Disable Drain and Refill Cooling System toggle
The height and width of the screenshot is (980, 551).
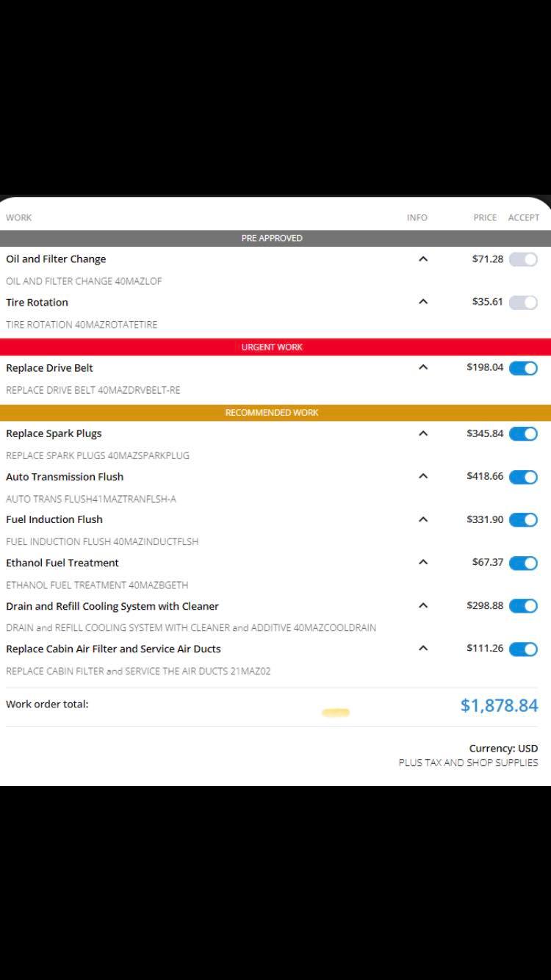click(x=523, y=606)
